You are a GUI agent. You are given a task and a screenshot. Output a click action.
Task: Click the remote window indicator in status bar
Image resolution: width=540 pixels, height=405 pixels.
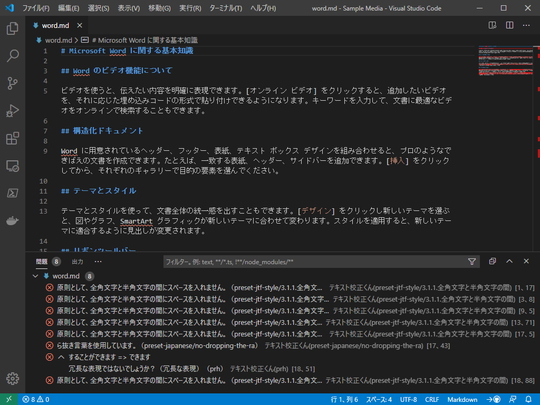[9, 399]
